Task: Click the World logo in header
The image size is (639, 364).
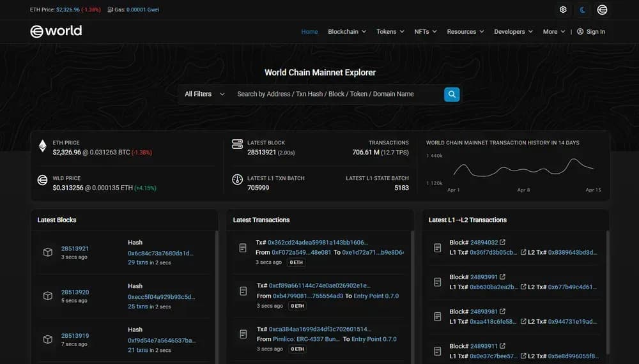Action: point(56,31)
